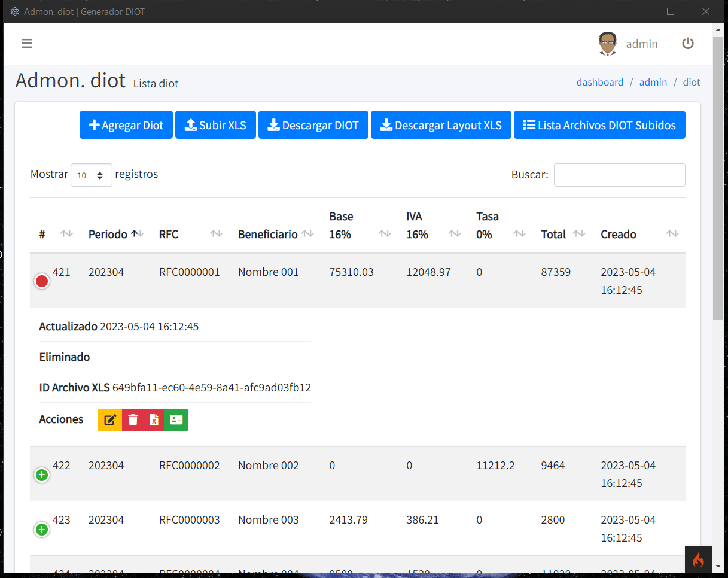Click the flame icon in bottom corner
The height and width of the screenshot is (578, 728).
click(x=698, y=560)
